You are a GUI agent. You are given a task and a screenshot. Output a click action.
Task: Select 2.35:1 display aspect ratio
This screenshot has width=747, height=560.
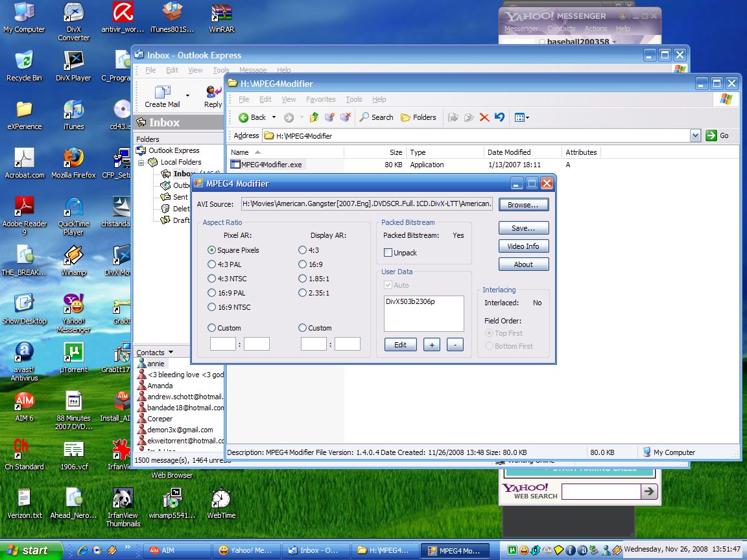(314, 293)
